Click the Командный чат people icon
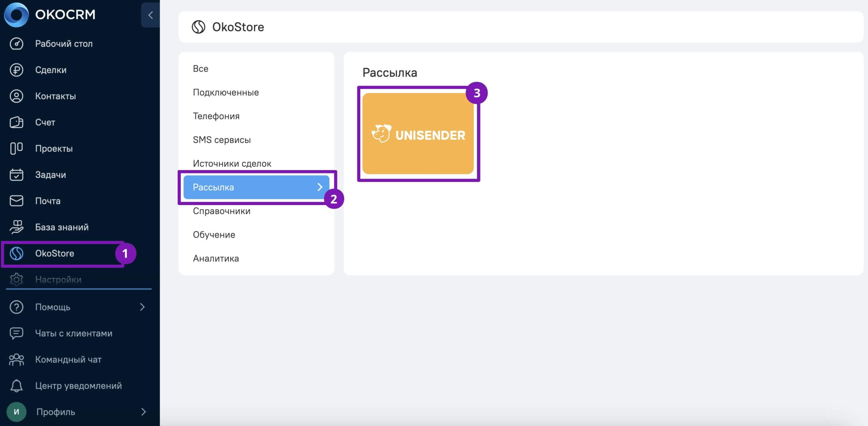868x426 pixels. tap(16, 359)
